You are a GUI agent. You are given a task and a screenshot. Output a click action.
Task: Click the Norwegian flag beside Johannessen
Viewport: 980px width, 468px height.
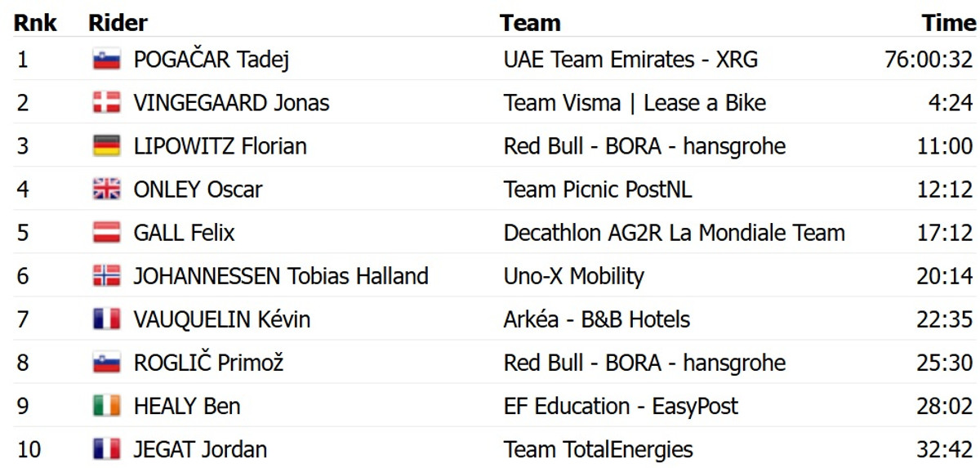pos(107,276)
